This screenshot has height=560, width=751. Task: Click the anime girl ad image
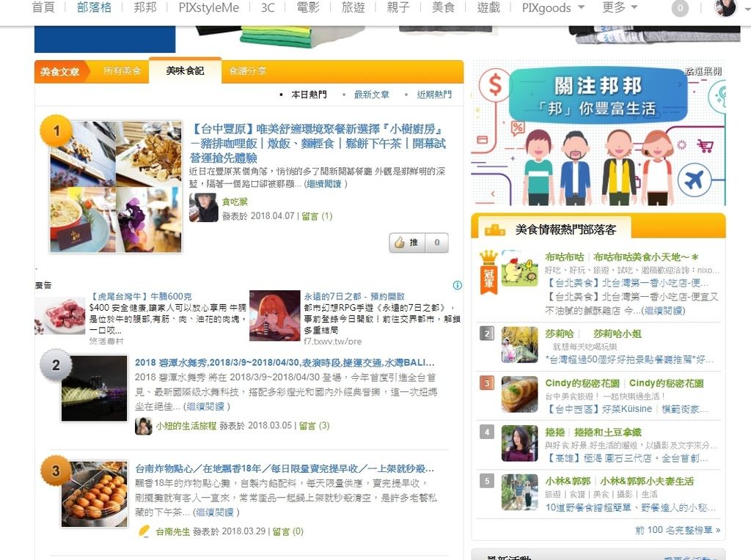click(275, 315)
